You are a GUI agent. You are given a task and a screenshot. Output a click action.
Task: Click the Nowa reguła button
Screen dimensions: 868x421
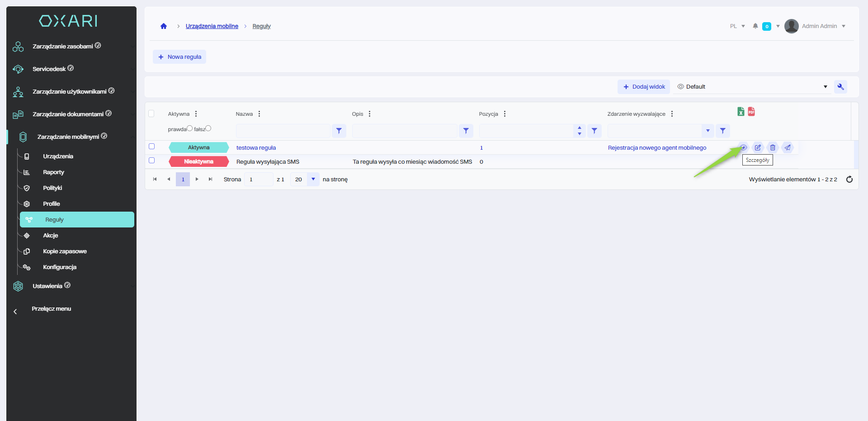(179, 57)
